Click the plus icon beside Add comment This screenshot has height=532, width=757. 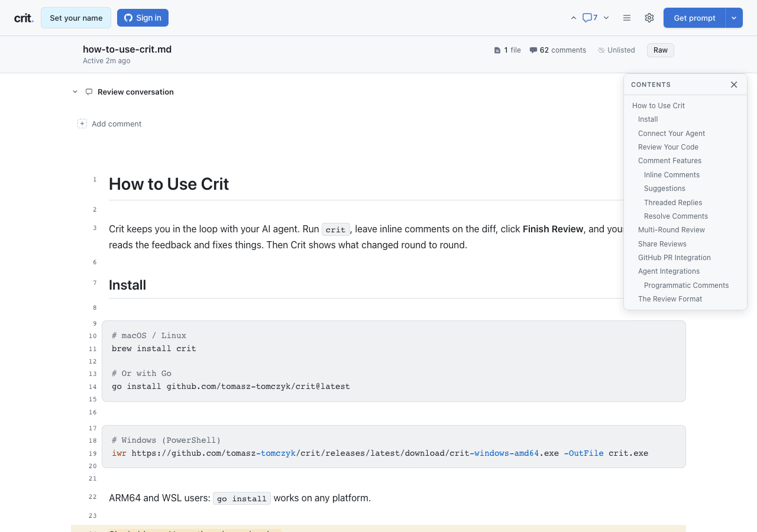tap(82, 124)
